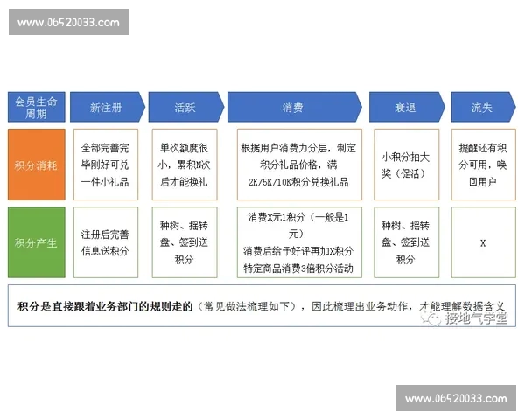Screen dimensions: 525x420
Task: Click 种树、摇转盘 cell under 活跃
Action: pyautogui.click(x=185, y=242)
